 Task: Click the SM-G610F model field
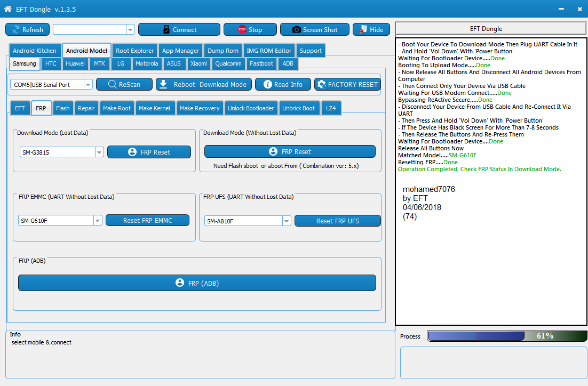pos(60,220)
